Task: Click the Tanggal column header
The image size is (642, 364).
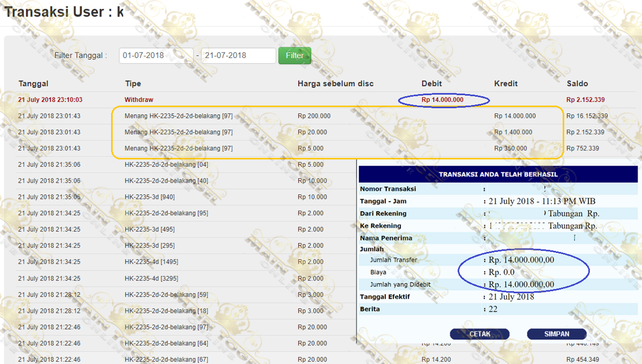Action: click(33, 83)
